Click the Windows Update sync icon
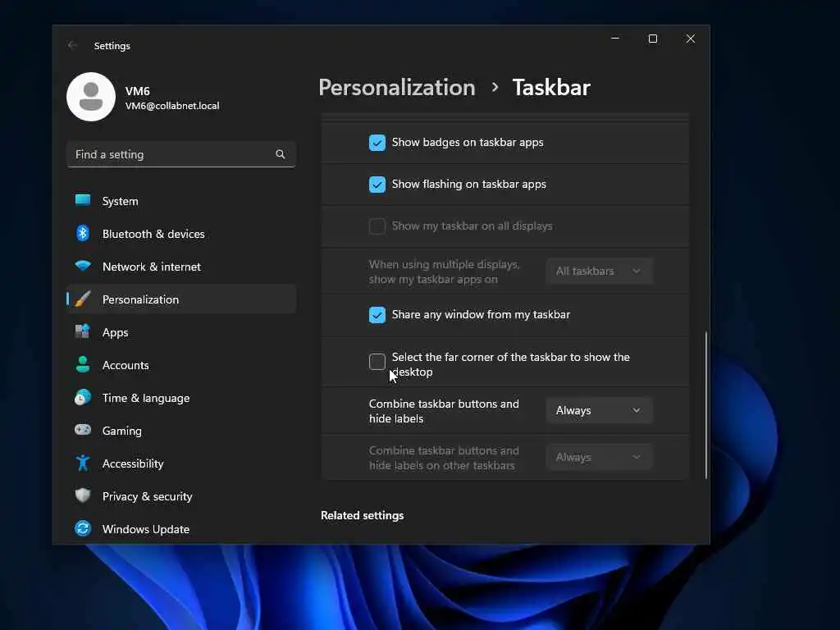The width and height of the screenshot is (840, 630). 83,529
